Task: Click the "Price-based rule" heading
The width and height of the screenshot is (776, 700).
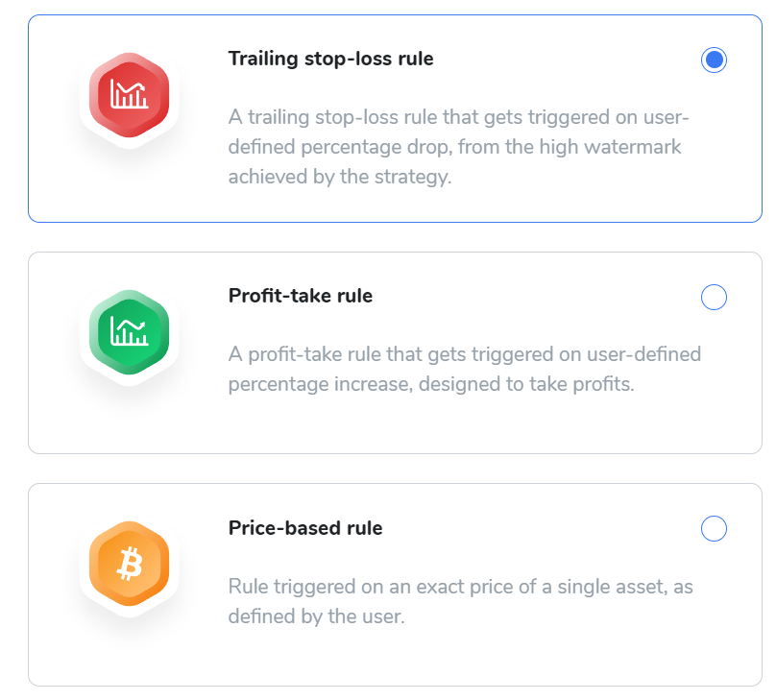Action: 305,527
